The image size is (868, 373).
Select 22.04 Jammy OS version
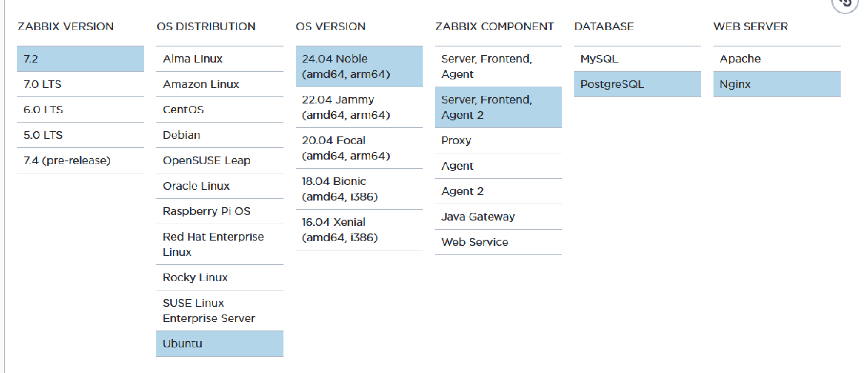click(x=359, y=107)
